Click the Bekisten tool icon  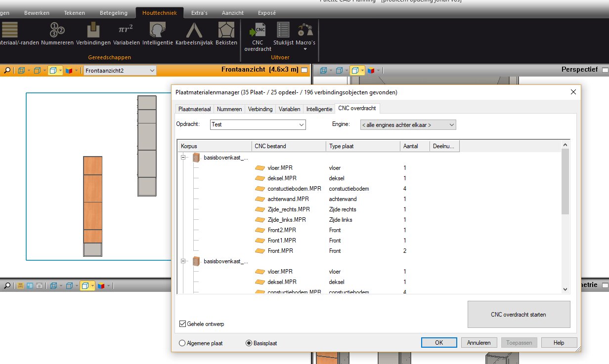point(226,33)
